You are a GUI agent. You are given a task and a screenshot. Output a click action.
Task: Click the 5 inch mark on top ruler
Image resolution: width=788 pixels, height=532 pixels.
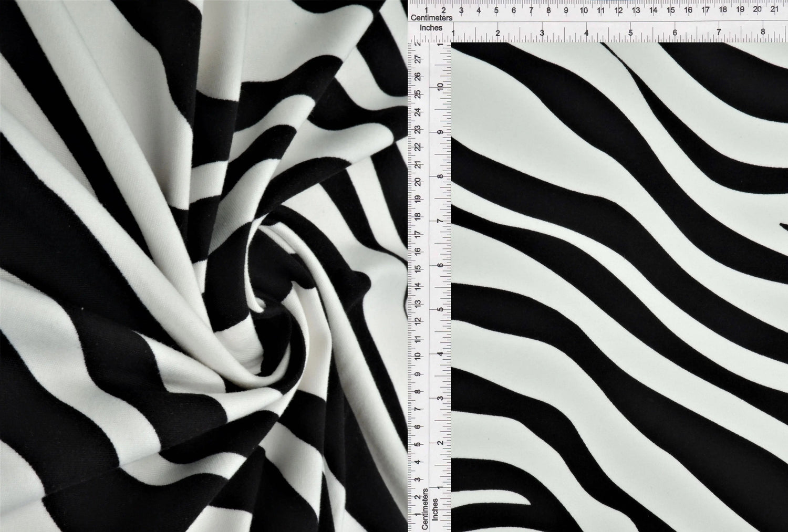630,33
